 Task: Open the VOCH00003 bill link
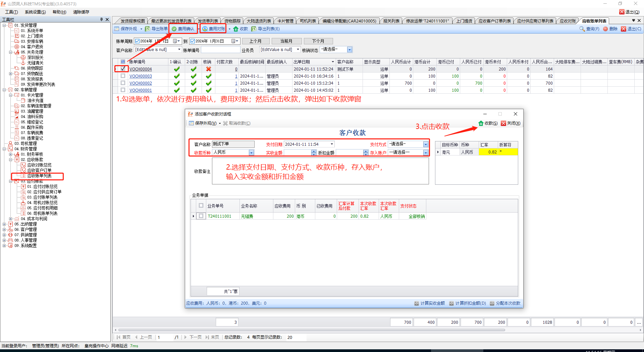tap(141, 76)
